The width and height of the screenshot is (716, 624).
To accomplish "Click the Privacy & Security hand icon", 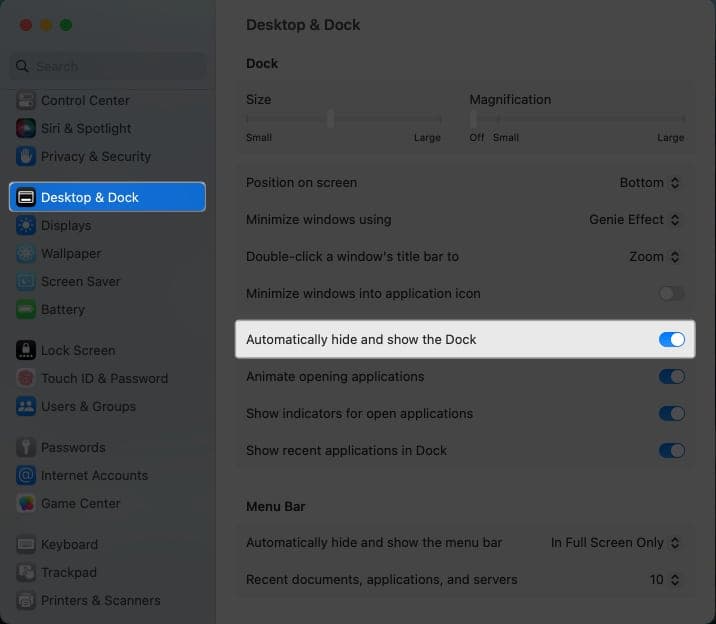I will pyautogui.click(x=26, y=157).
